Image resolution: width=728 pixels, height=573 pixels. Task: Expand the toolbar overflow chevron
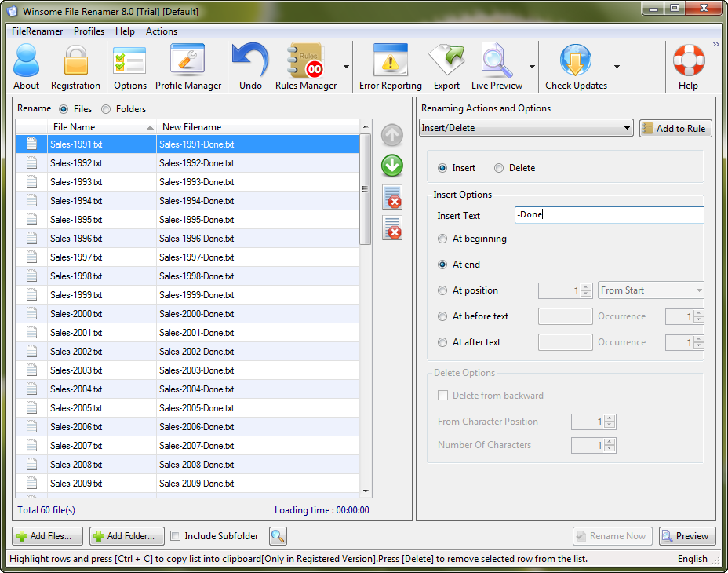click(716, 45)
